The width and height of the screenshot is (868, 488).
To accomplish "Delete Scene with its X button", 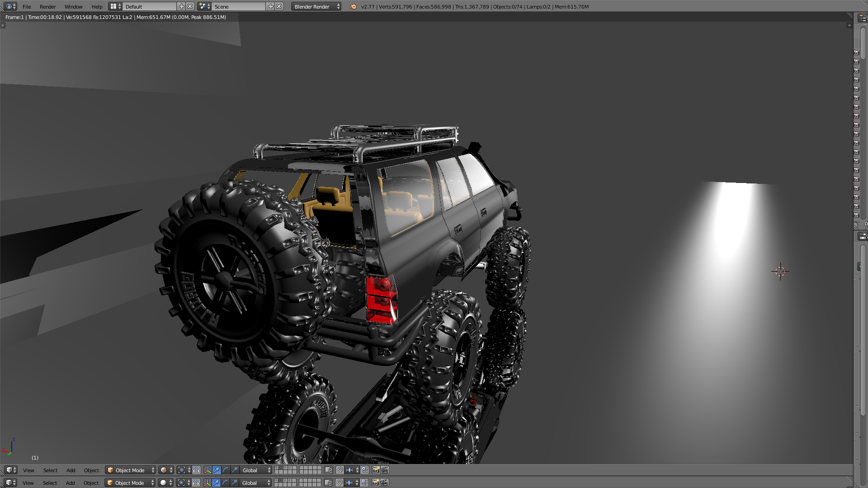I will [x=279, y=6].
